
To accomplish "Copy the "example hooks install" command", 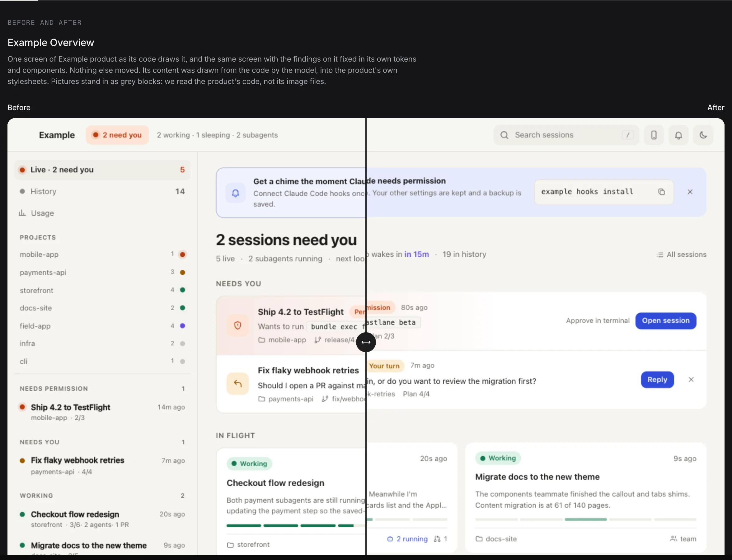I will coord(661,192).
